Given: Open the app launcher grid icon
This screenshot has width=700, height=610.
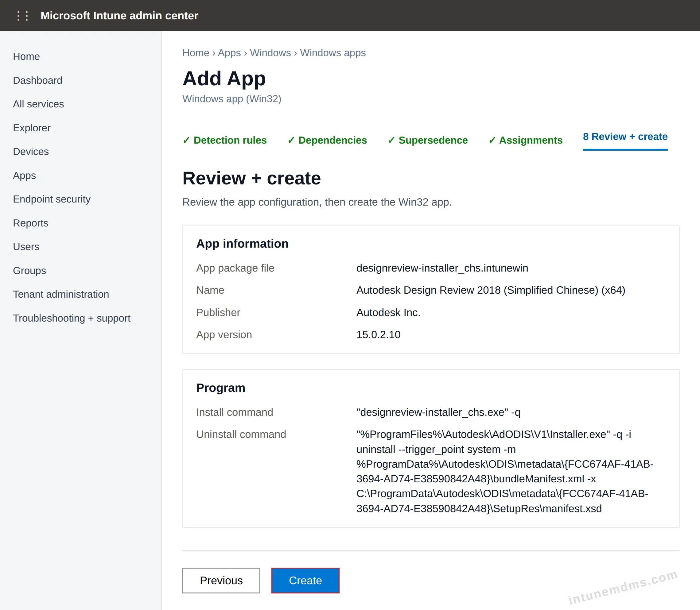Looking at the screenshot, I should coord(22,16).
